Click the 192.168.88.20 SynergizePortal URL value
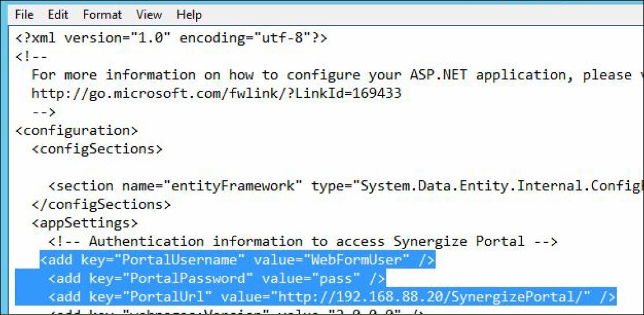This screenshot has width=644, height=315. pos(430,297)
